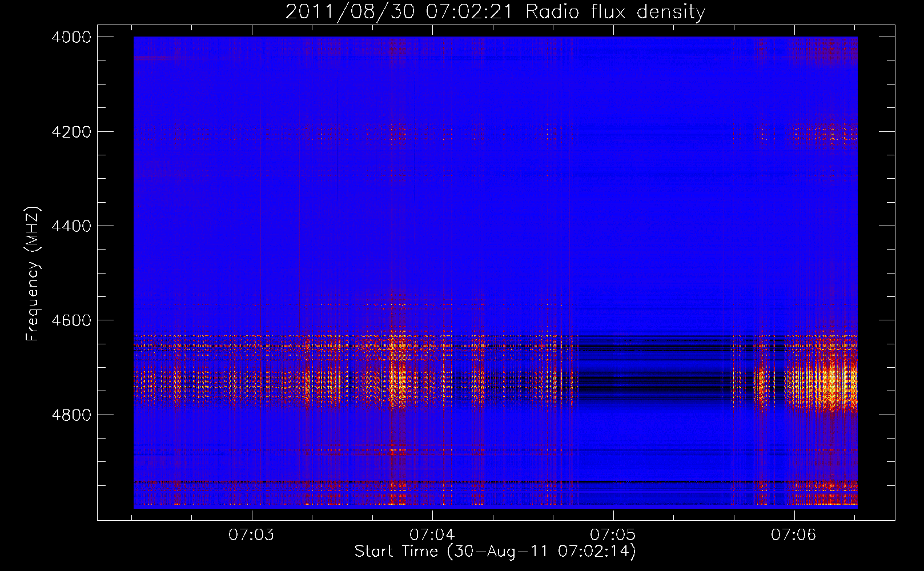Click the 07:05 time tick label
This screenshot has height=571, width=924.
pos(613,535)
